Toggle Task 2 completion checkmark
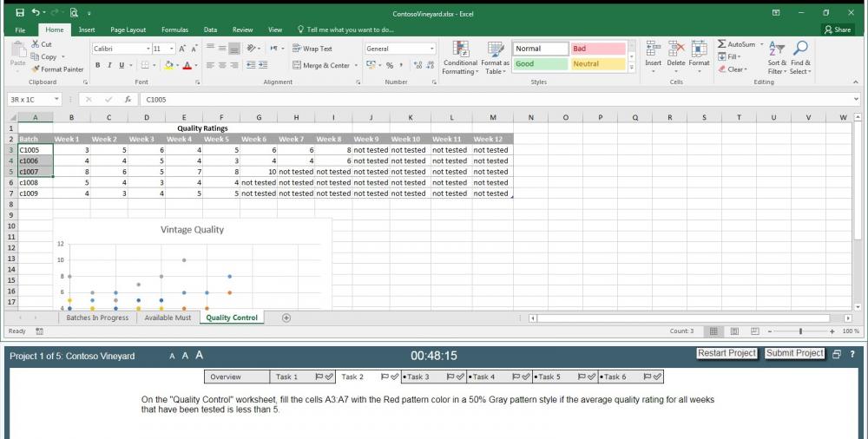 point(395,377)
